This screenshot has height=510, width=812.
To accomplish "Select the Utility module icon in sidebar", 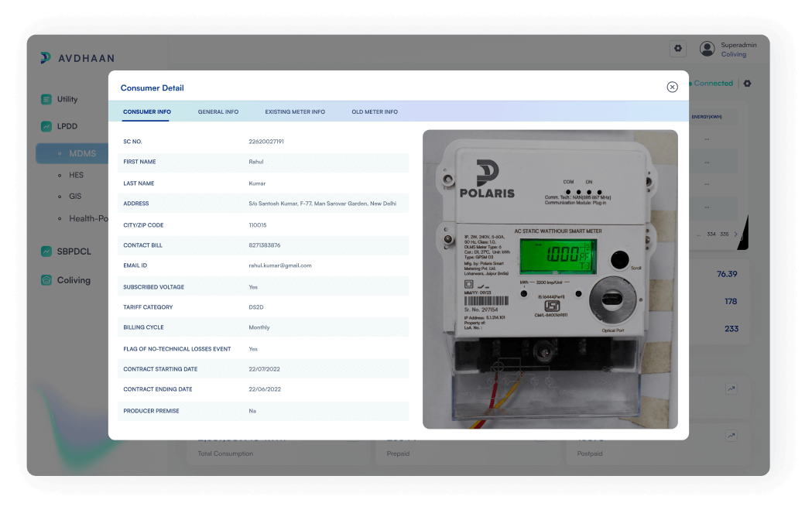I will click(x=48, y=99).
